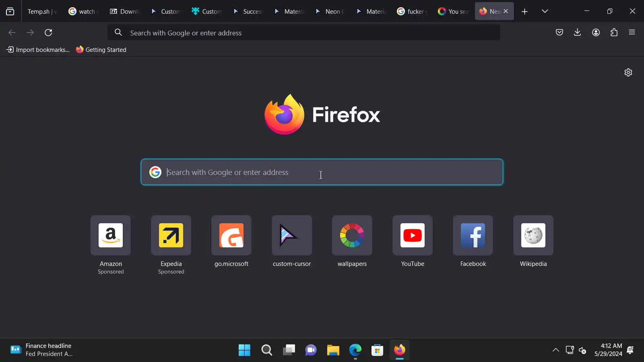Switch to the Temp.sh tab
The image size is (644, 362).
point(42,11)
